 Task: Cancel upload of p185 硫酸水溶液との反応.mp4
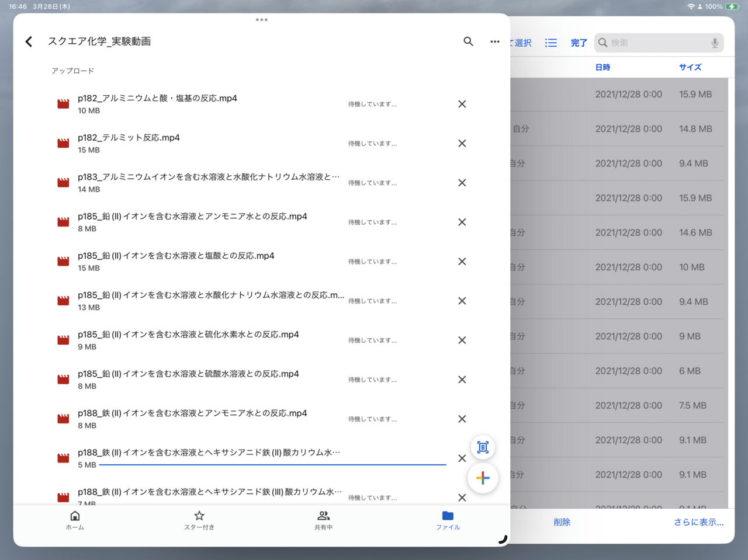pyautogui.click(x=462, y=380)
